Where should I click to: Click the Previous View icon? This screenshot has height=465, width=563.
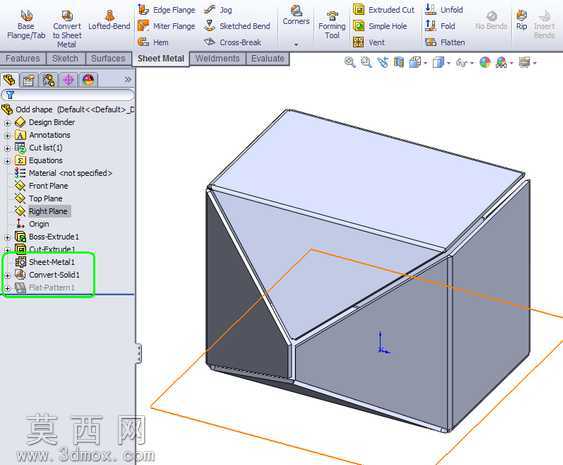coord(383,62)
